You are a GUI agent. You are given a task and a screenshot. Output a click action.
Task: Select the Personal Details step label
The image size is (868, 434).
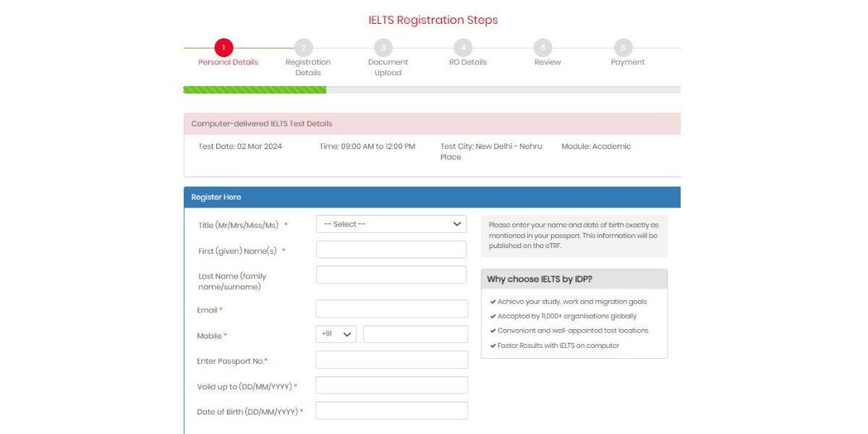[229, 61]
